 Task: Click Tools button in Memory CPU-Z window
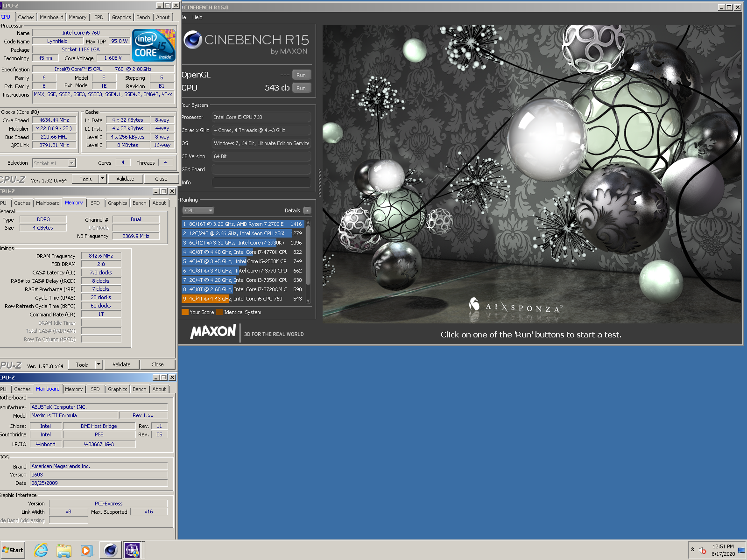click(x=82, y=364)
